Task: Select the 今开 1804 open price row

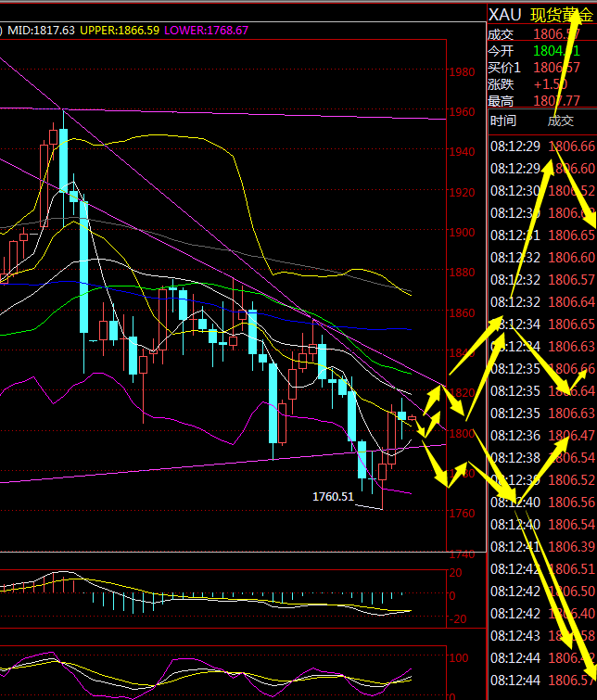Action: (x=541, y=51)
